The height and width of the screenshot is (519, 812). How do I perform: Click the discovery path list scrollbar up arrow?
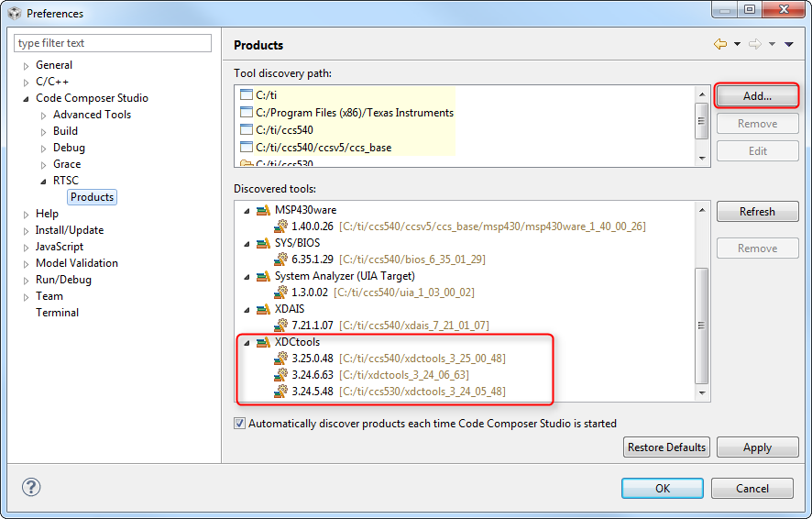tap(702, 94)
